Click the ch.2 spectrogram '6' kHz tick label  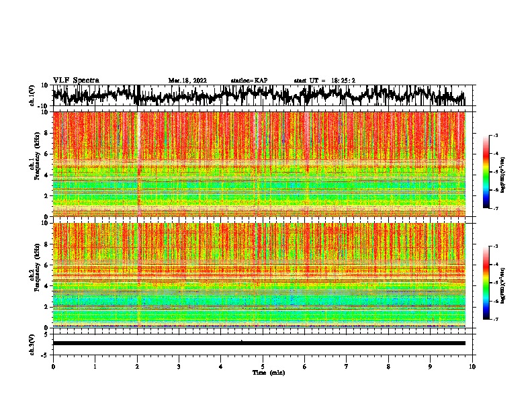click(x=46, y=265)
